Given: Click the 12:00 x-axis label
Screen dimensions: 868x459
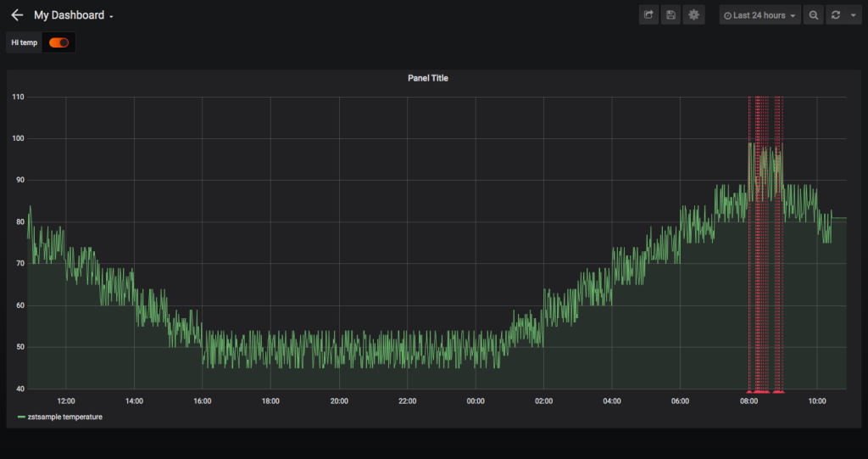Looking at the screenshot, I should pos(66,401).
